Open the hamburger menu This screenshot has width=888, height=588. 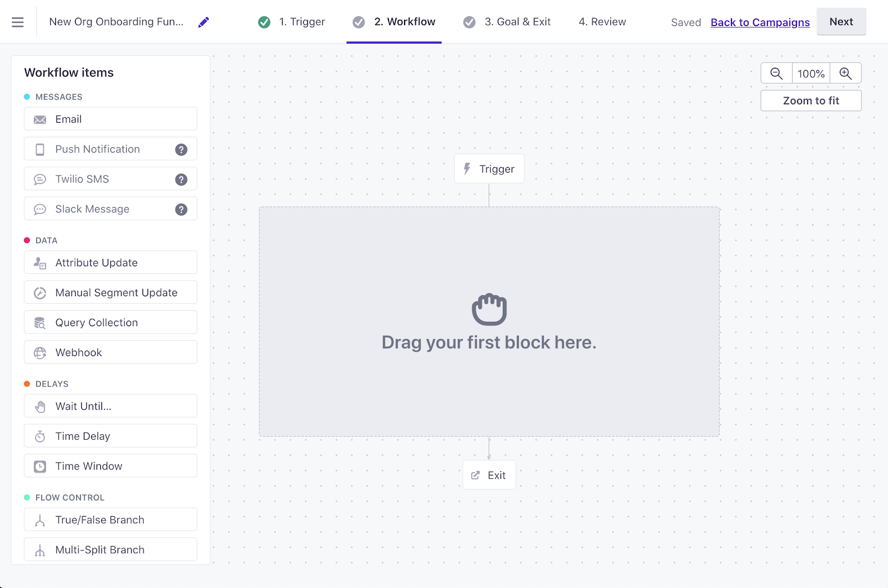[x=18, y=22]
